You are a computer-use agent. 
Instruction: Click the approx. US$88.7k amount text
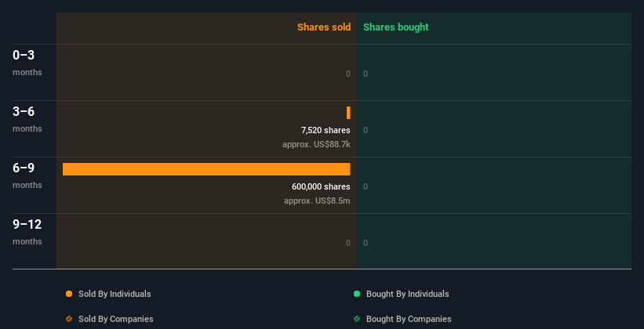tap(316, 145)
